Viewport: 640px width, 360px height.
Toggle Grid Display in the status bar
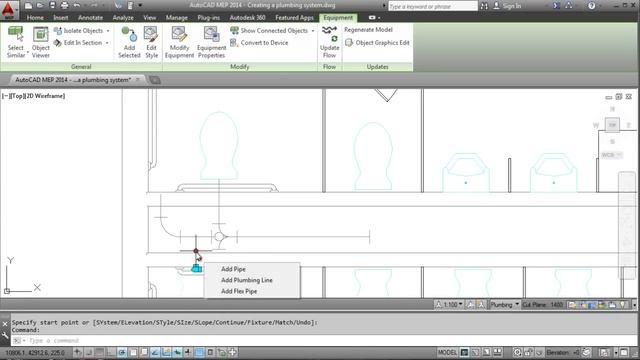click(99, 352)
